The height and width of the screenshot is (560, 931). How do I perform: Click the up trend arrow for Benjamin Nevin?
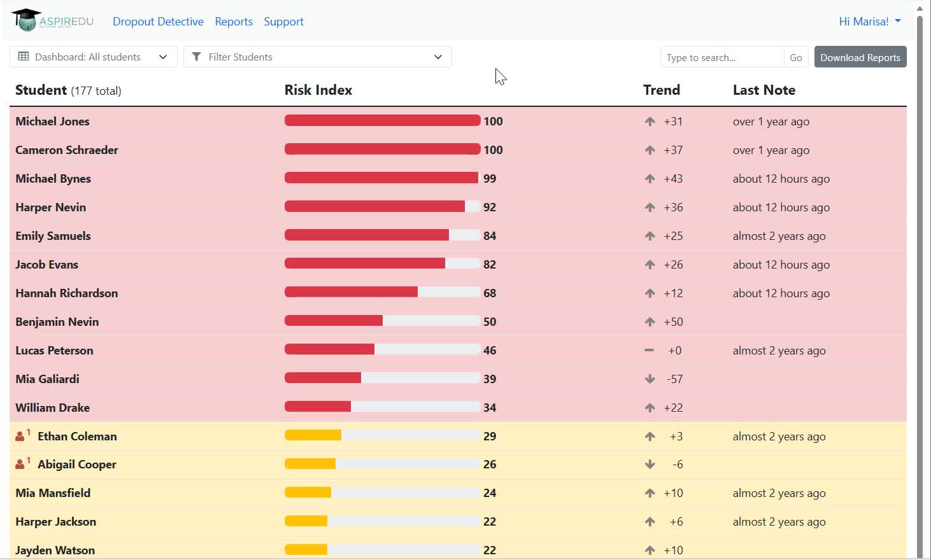click(650, 321)
